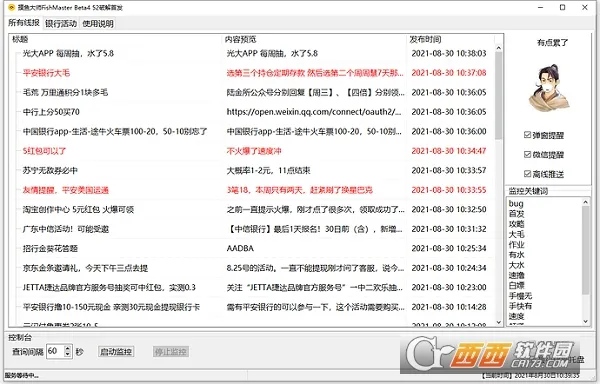Select the red row 友情提醒，平安美国运通
Screen dimensions: 600x384
coord(254,190)
